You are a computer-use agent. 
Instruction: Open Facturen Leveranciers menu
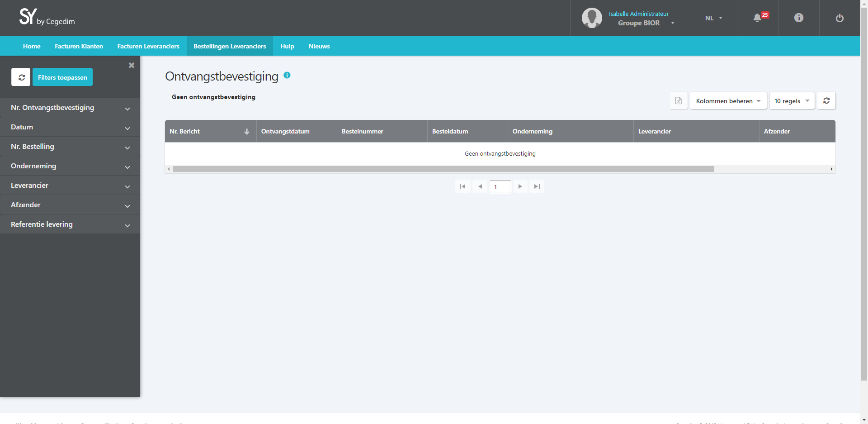click(x=148, y=46)
